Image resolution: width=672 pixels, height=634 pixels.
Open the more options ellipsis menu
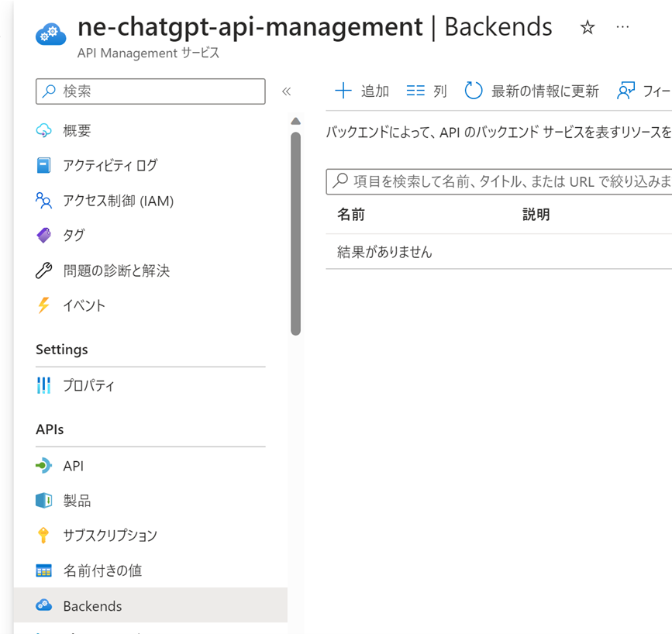pyautogui.click(x=622, y=27)
